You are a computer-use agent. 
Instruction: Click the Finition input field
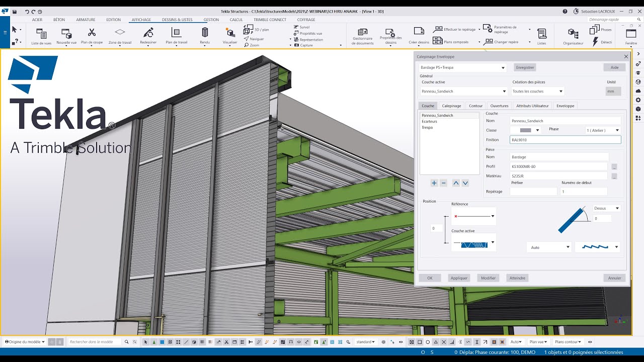[566, 140]
